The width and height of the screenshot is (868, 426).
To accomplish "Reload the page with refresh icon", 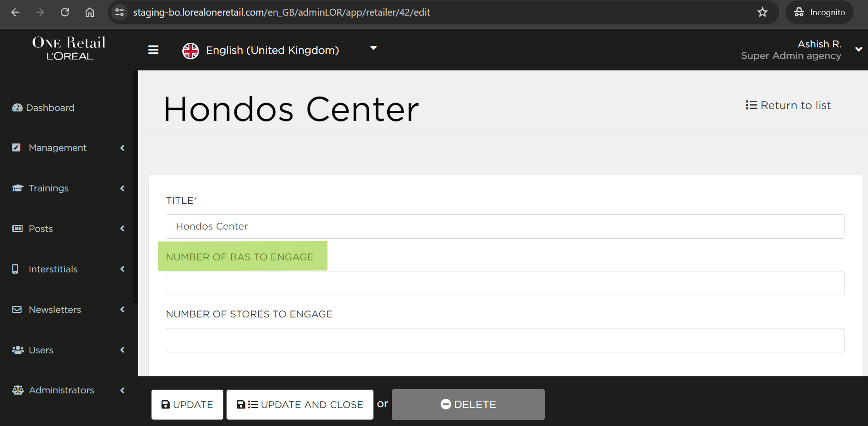I will click(x=65, y=12).
